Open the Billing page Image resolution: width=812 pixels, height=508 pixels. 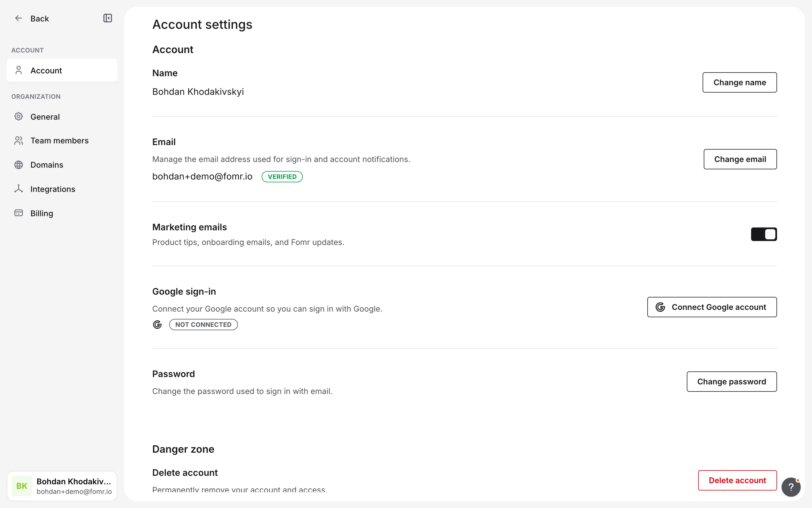[62, 213]
